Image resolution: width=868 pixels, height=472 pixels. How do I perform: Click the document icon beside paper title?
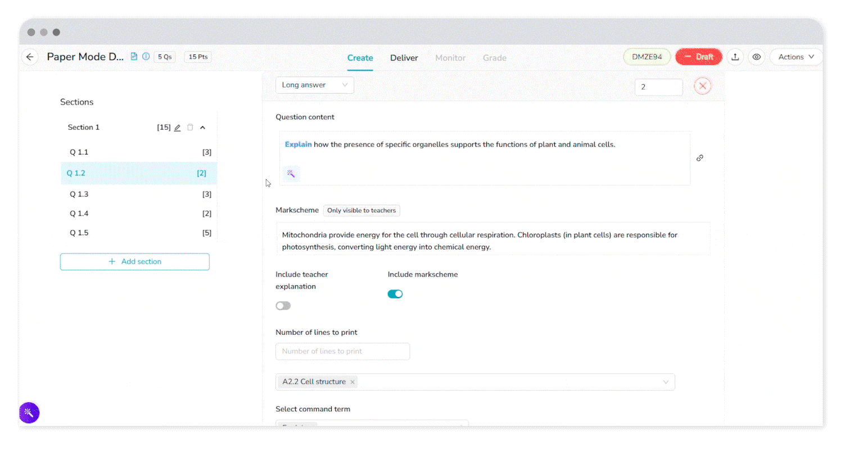pyautogui.click(x=134, y=57)
